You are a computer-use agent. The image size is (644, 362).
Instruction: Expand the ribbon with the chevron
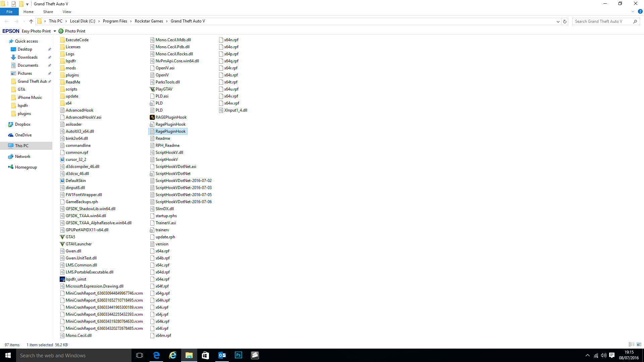pos(633,11)
